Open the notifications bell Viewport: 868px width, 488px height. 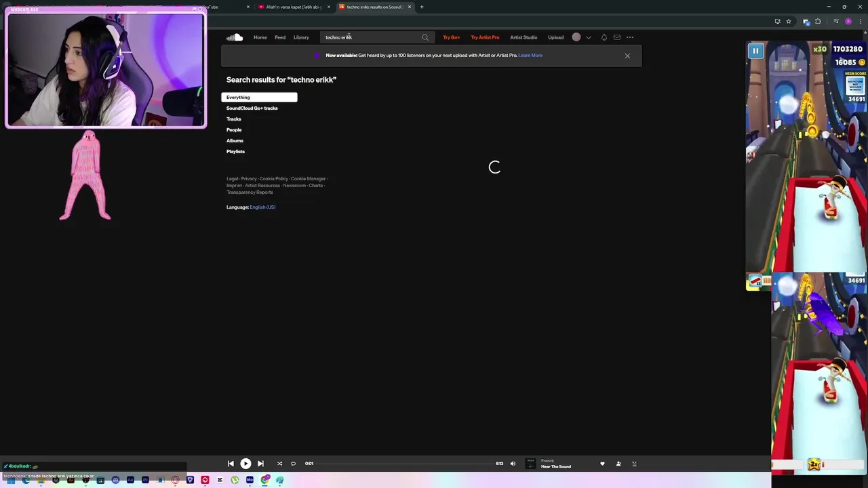(604, 37)
